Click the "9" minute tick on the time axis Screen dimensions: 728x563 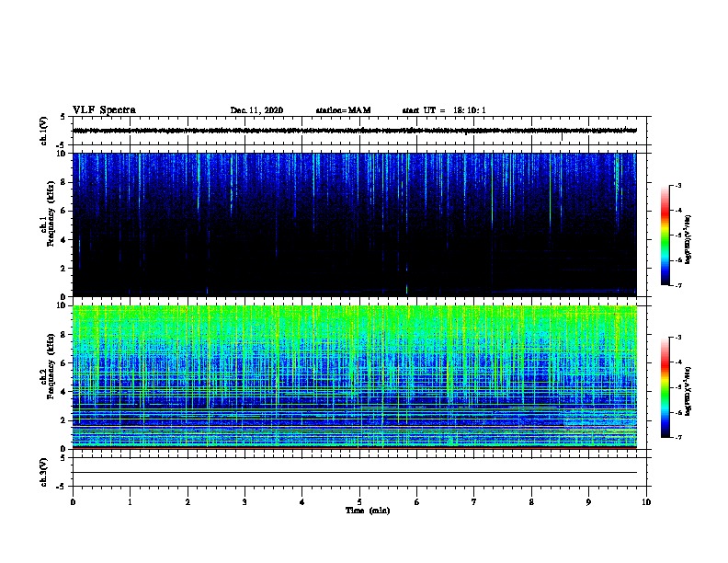588,501
